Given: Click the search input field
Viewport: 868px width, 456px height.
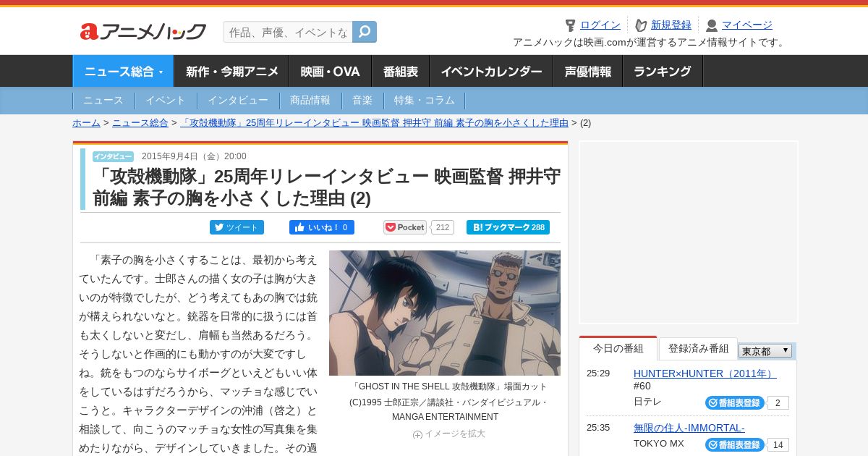Looking at the screenshot, I should pyautogui.click(x=288, y=32).
